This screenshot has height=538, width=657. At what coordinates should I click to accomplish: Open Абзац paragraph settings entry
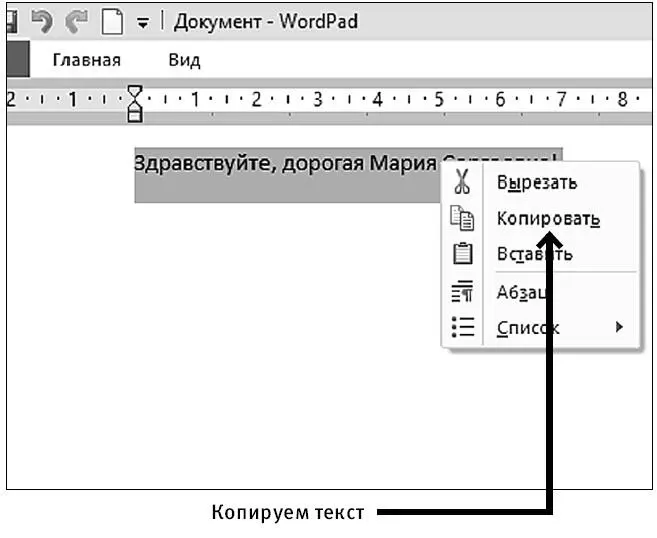pyautogui.click(x=522, y=292)
